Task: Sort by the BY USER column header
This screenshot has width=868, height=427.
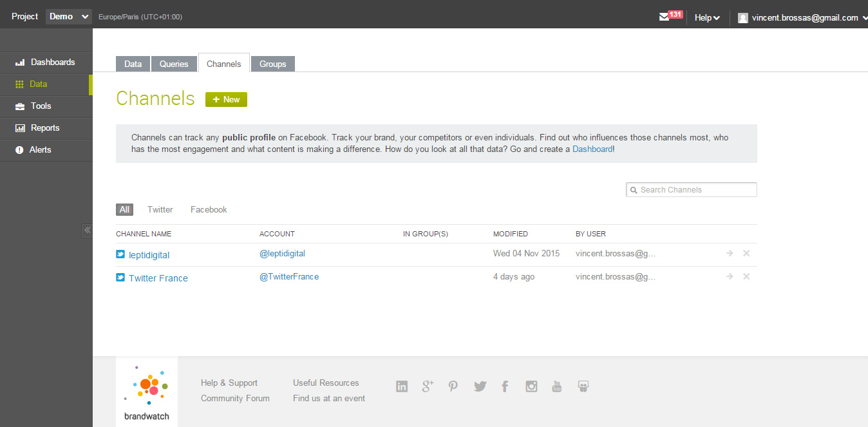Action: [590, 234]
